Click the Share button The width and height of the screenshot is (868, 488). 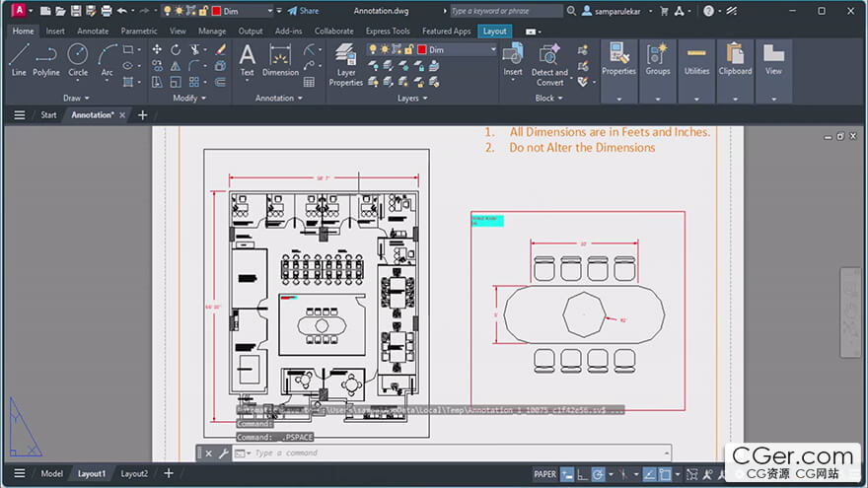304,11
